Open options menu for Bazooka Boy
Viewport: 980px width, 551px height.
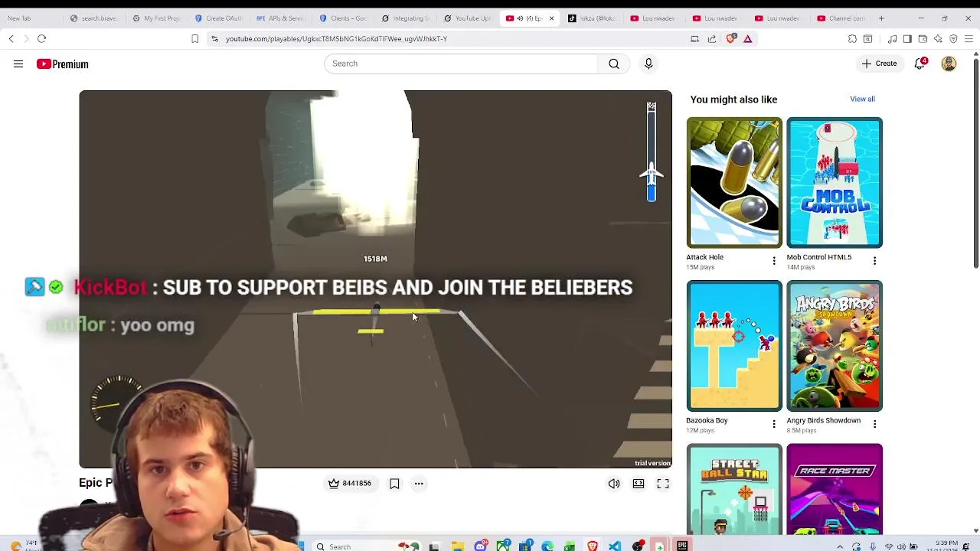[x=774, y=424]
